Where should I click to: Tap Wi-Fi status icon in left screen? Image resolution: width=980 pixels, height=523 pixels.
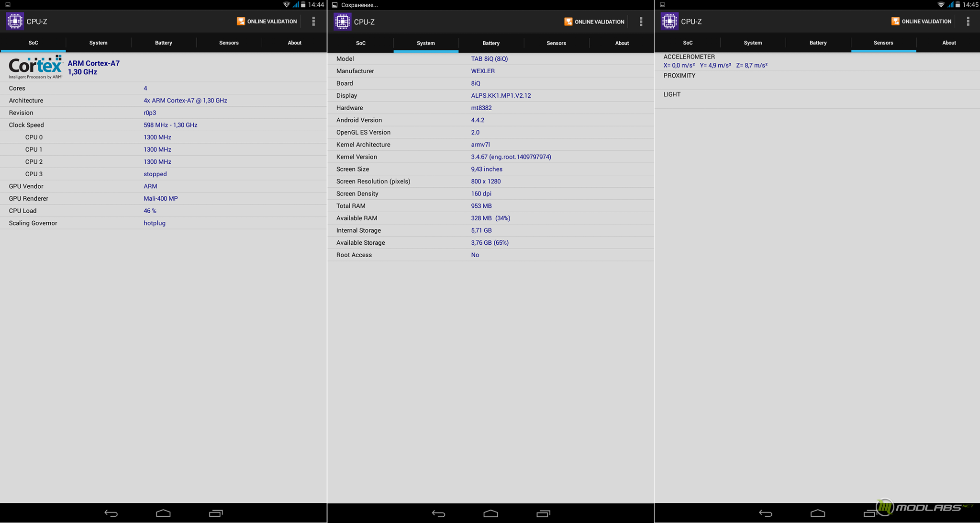287,4
